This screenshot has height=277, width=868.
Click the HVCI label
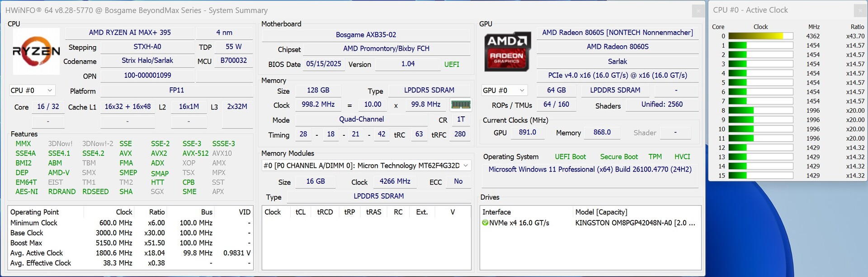click(682, 157)
